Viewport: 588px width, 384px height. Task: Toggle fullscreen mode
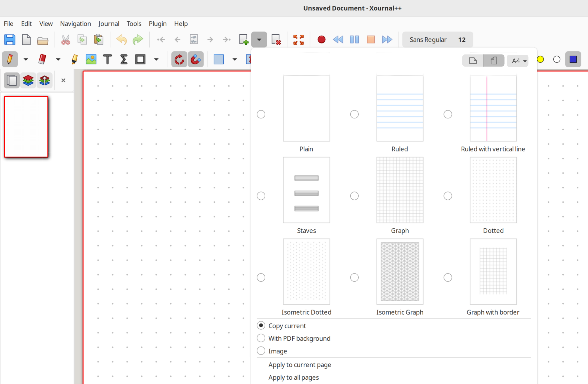(298, 39)
